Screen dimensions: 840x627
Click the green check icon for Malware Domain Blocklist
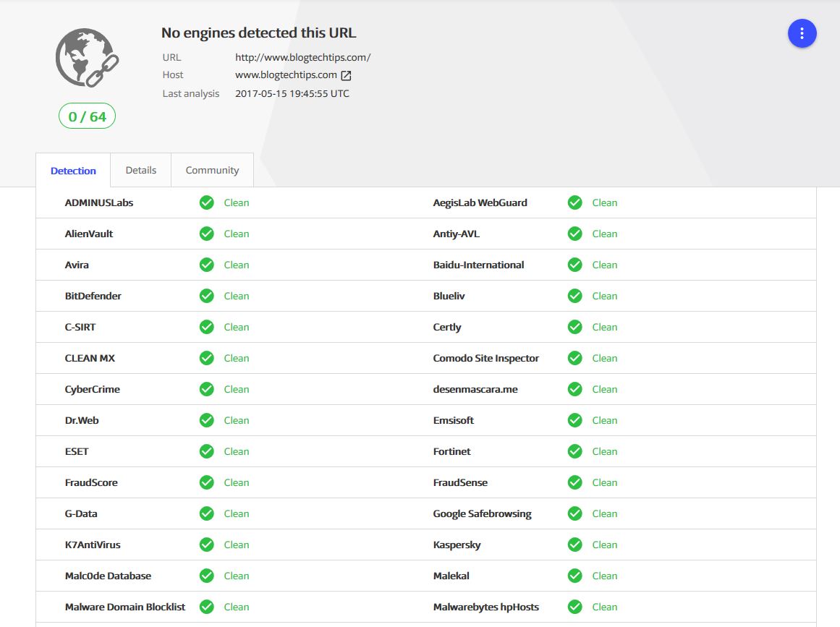pos(207,607)
